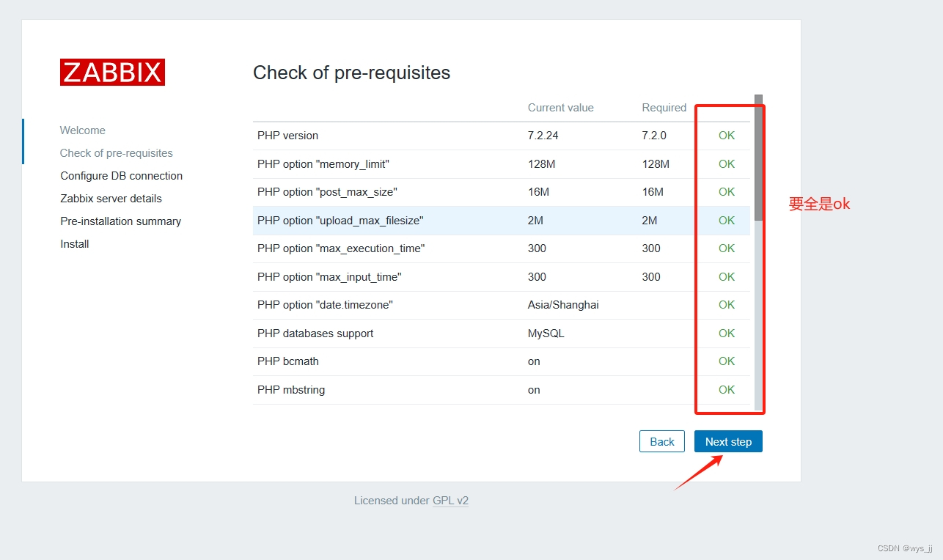Click the PHP version row label

[288, 136]
